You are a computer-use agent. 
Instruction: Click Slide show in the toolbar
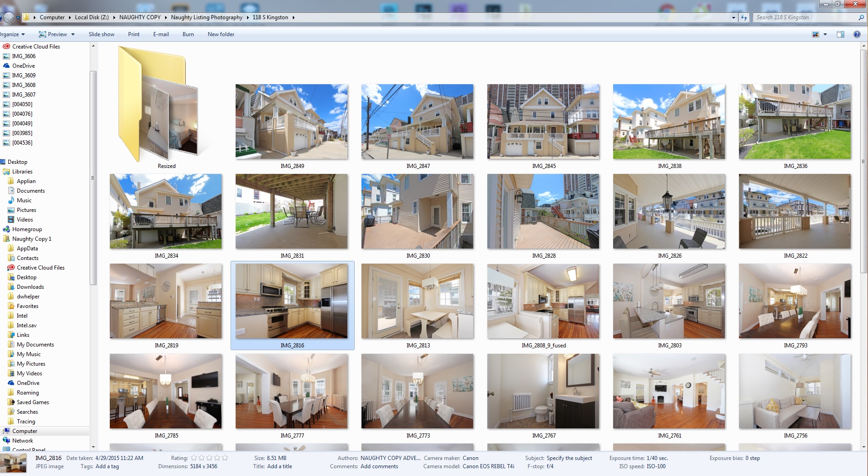102,34
